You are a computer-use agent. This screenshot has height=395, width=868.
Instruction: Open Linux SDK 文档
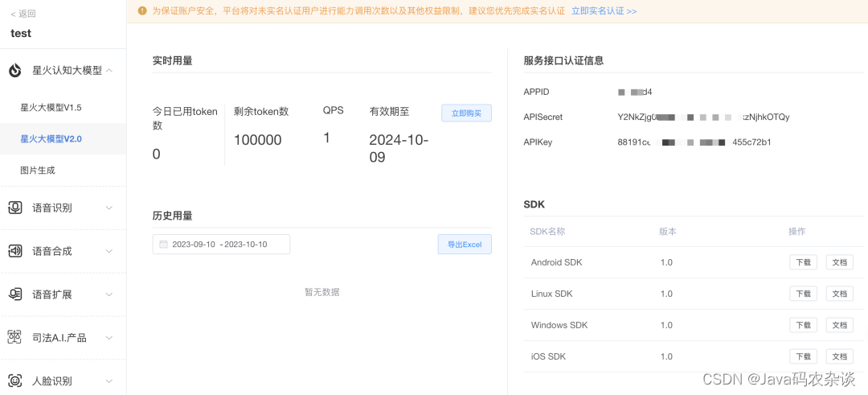(x=840, y=294)
